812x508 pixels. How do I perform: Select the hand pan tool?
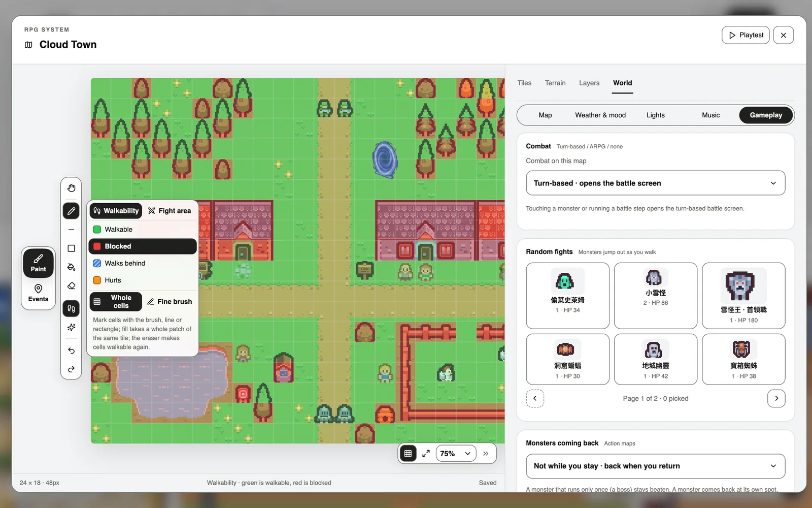(71, 188)
